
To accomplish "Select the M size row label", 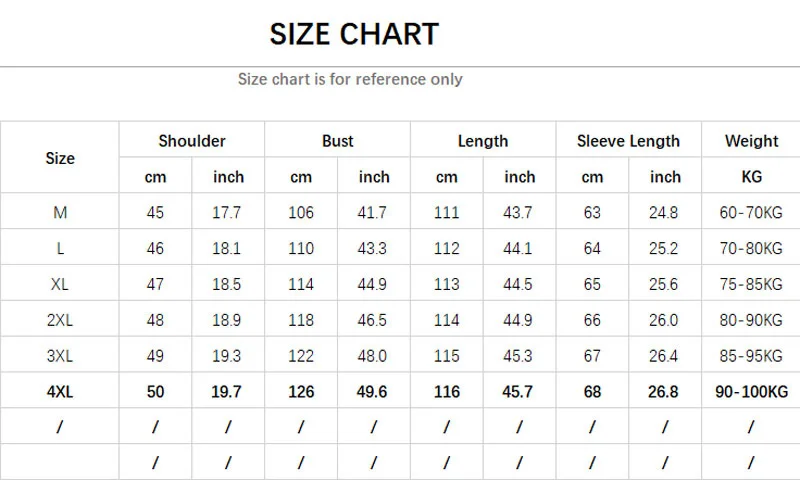I will (x=60, y=213).
